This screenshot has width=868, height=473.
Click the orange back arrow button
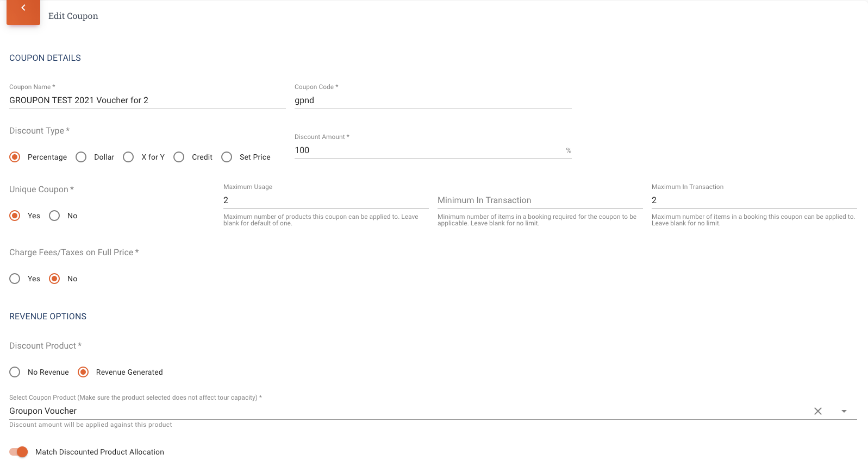coord(23,11)
